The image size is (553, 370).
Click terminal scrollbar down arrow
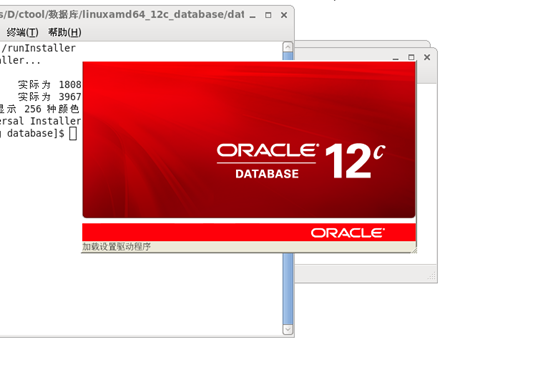tap(288, 329)
